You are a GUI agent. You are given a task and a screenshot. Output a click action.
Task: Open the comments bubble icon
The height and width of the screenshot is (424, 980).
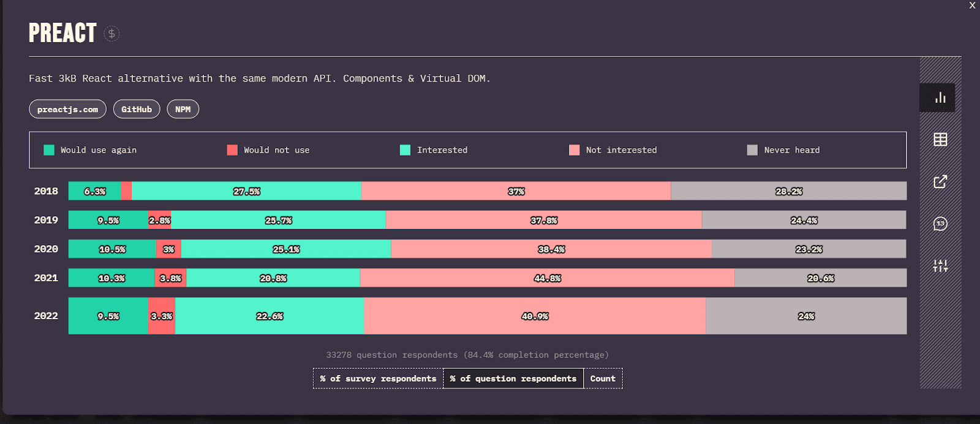[940, 224]
